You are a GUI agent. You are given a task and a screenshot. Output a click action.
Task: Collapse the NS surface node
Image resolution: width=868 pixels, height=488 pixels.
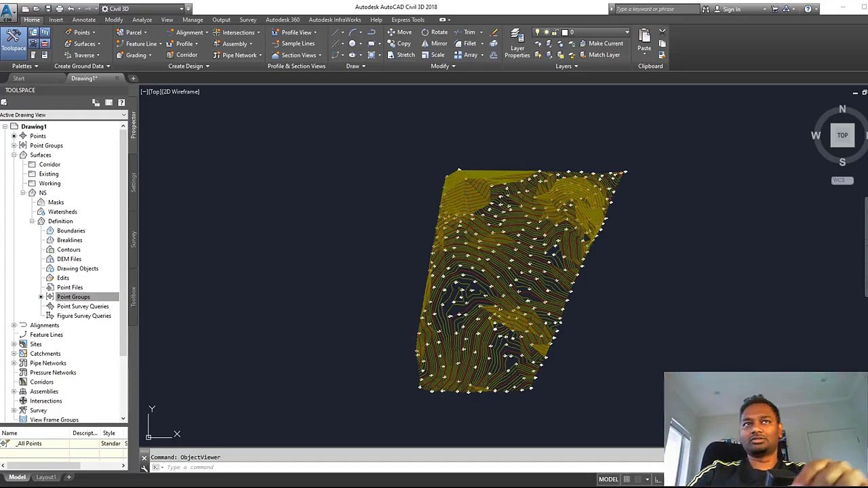[x=23, y=193]
